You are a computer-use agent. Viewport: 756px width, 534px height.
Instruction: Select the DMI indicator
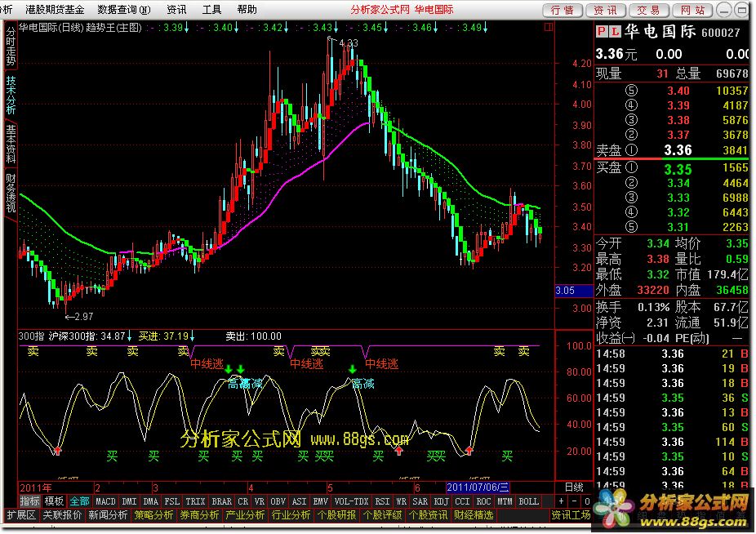(x=129, y=501)
